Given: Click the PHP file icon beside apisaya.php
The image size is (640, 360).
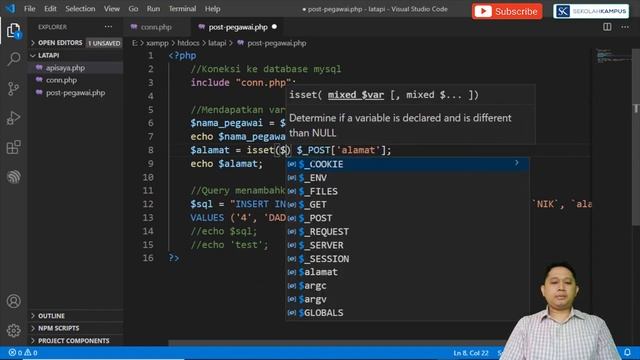Looking at the screenshot, I should pos(39,68).
